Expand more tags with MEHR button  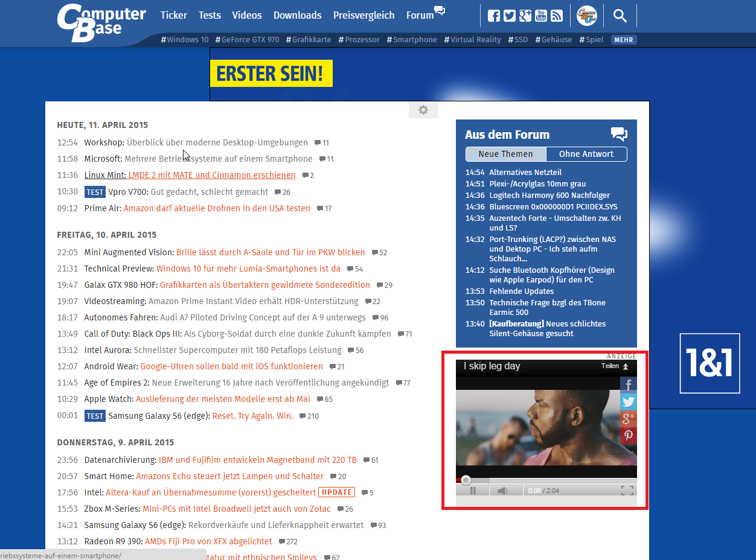pyautogui.click(x=624, y=40)
